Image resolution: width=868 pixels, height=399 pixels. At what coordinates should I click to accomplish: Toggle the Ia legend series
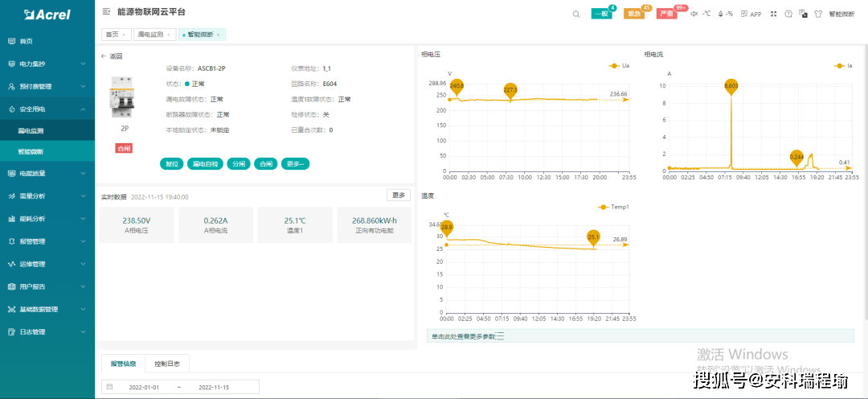click(x=843, y=65)
